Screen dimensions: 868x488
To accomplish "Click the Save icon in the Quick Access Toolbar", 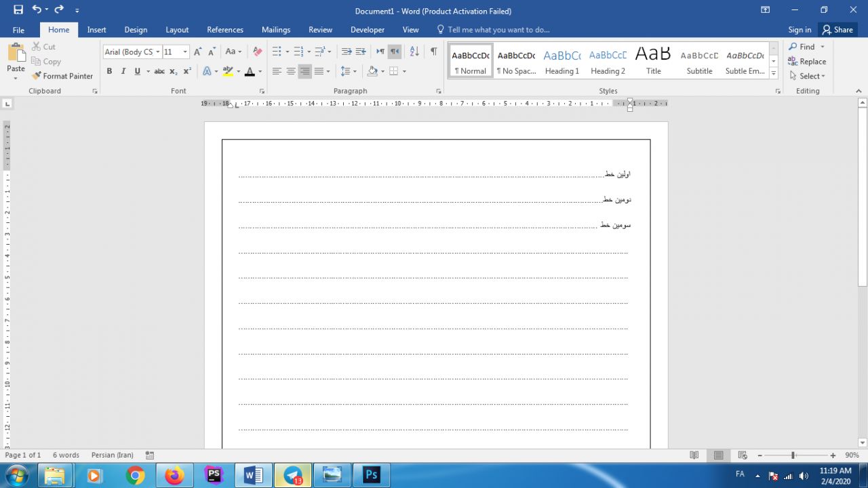I will point(18,10).
